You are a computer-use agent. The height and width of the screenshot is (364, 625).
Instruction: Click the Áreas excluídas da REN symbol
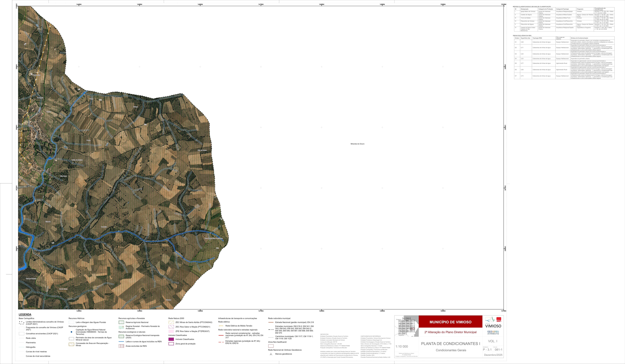pos(121,346)
